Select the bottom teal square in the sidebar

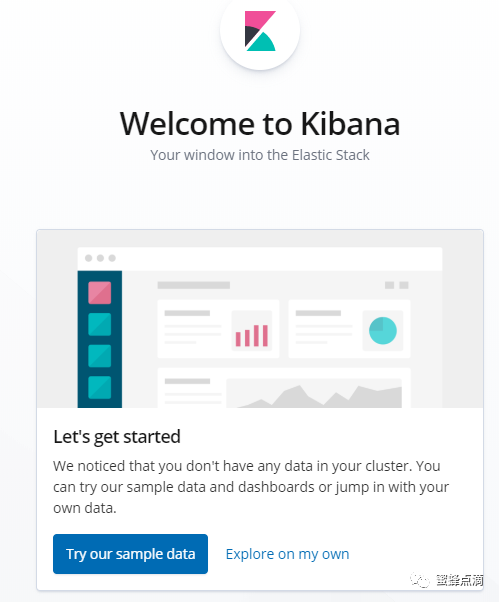tap(100, 387)
